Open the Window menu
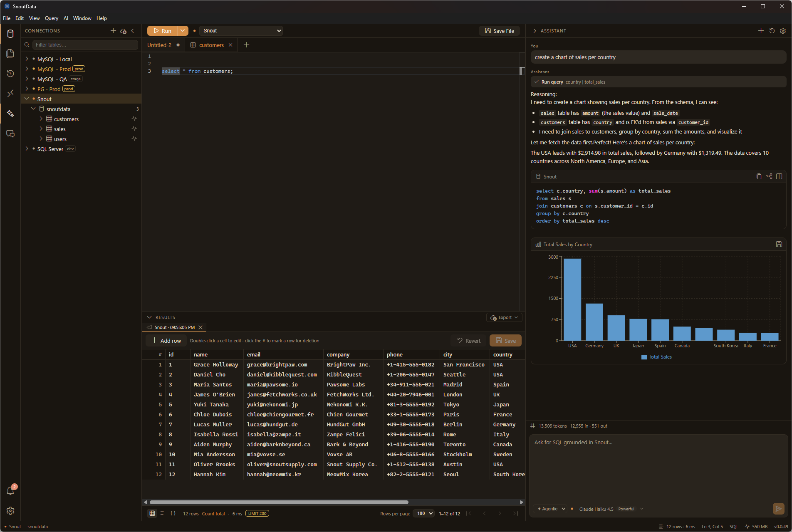This screenshot has width=792, height=532. coord(82,18)
